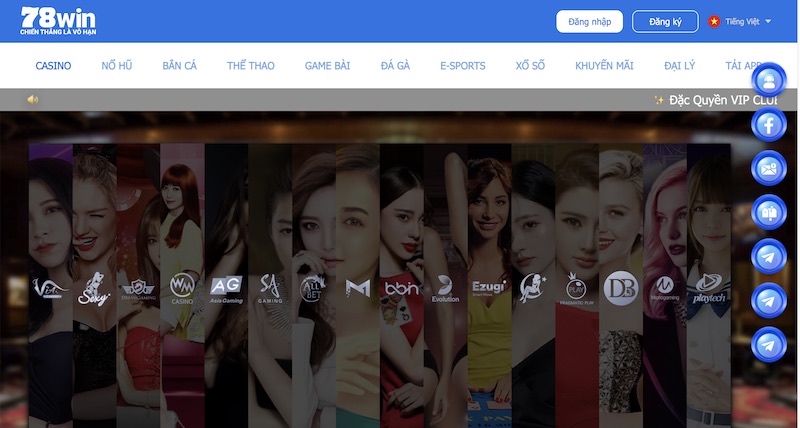Go to the NỔ HŨ menu
The width and height of the screenshot is (800, 428).
pyautogui.click(x=117, y=66)
